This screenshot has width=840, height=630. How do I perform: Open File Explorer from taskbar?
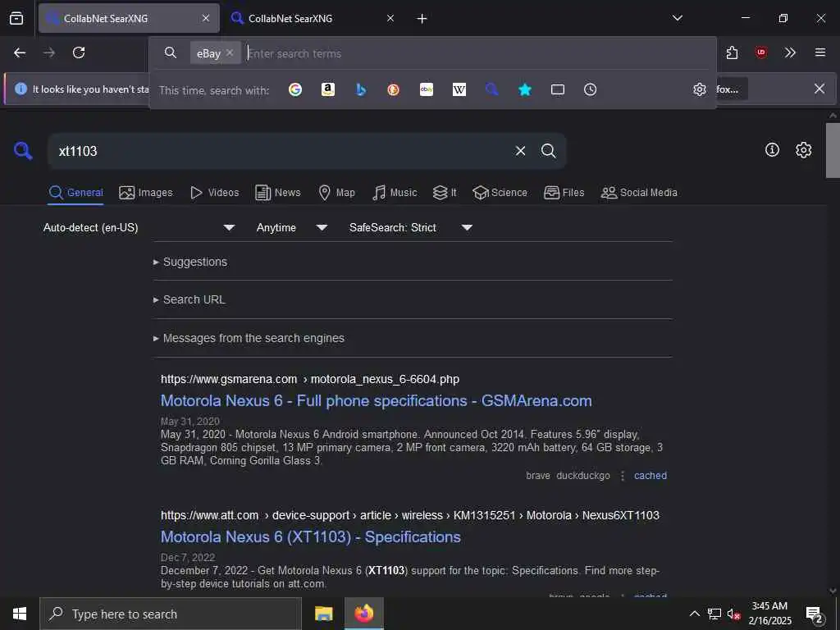pos(323,614)
